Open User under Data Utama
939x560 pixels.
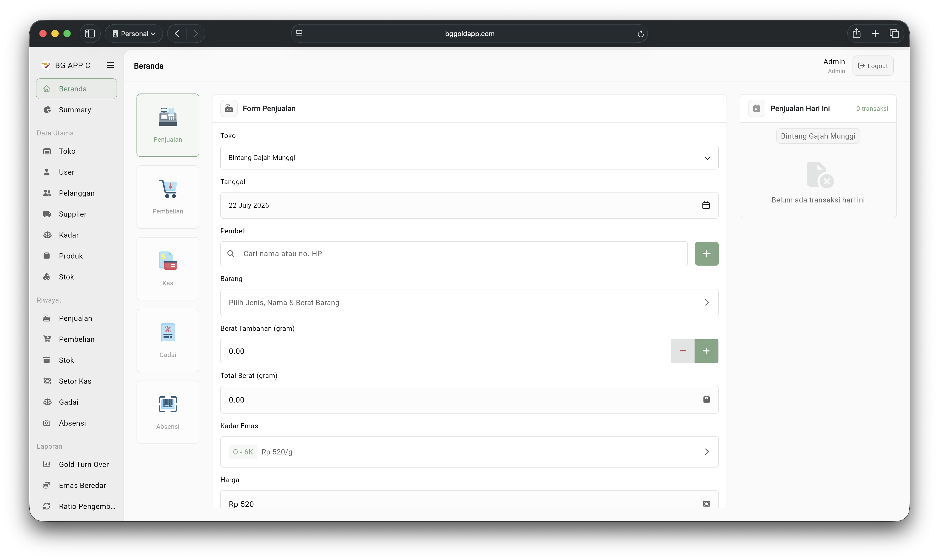76,172
